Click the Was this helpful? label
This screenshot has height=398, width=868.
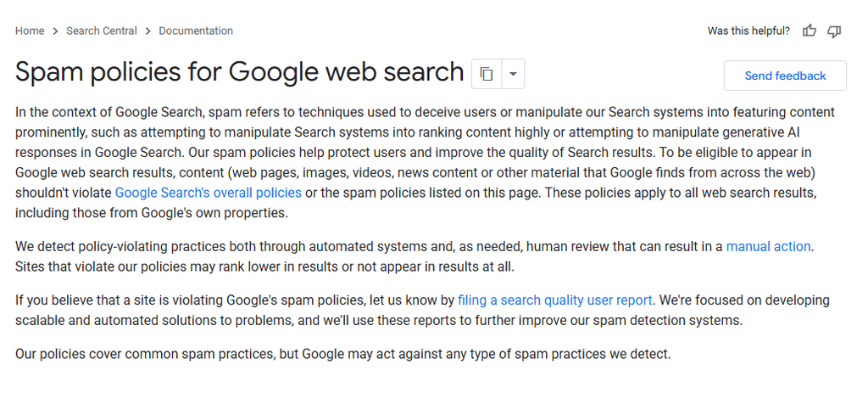point(748,31)
